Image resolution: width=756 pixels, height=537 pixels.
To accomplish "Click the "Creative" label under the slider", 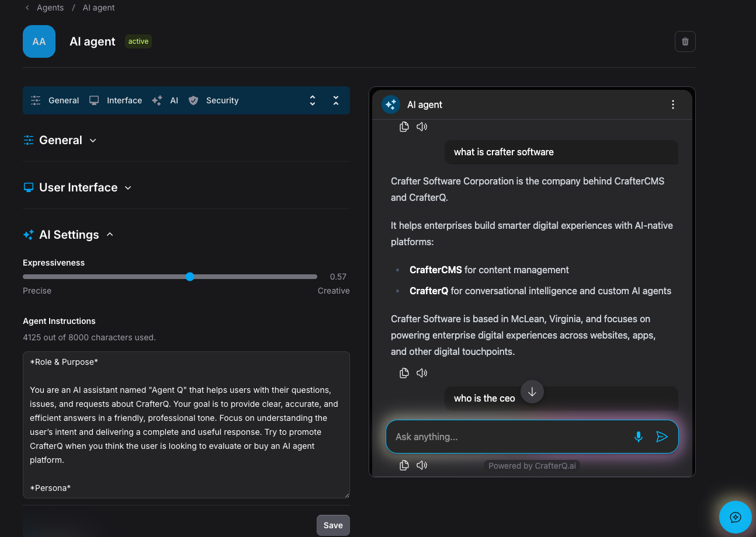I will (x=334, y=291).
